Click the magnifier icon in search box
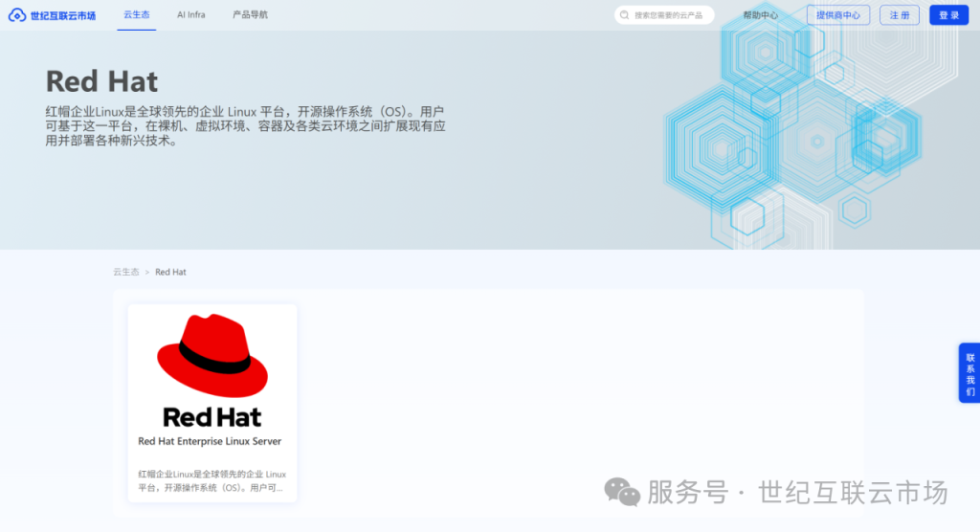The height and width of the screenshot is (532, 980). point(625,15)
